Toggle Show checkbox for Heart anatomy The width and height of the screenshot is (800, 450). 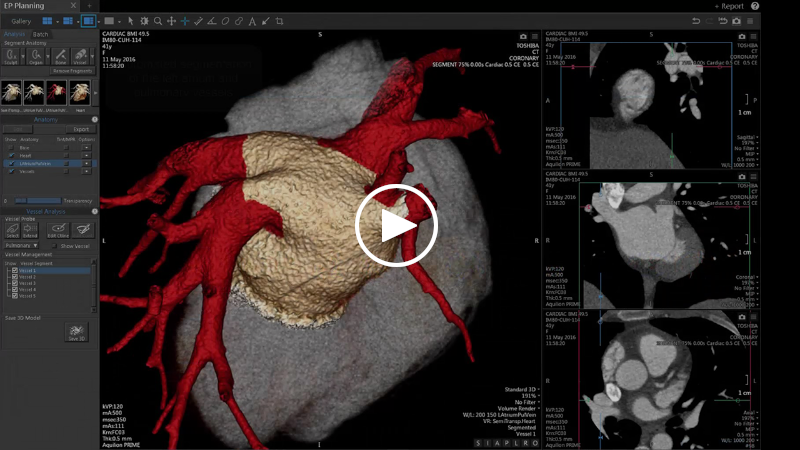(11, 156)
